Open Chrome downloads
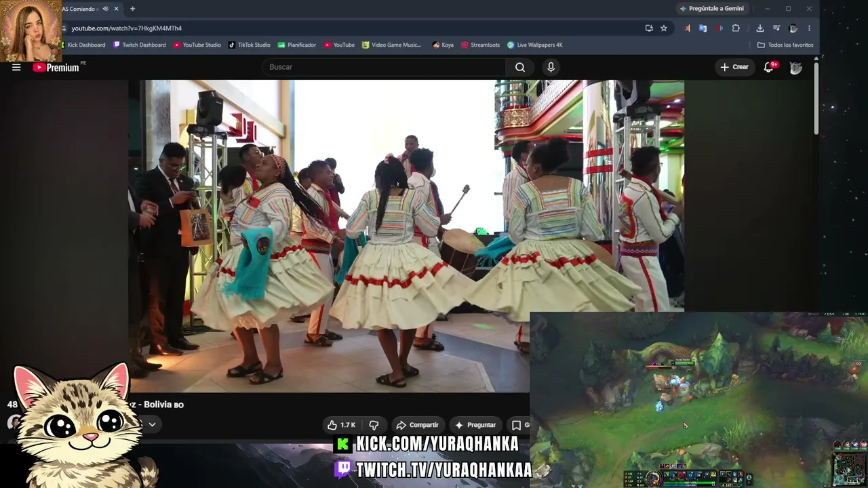Screen dimensions: 868x488 (760, 28)
